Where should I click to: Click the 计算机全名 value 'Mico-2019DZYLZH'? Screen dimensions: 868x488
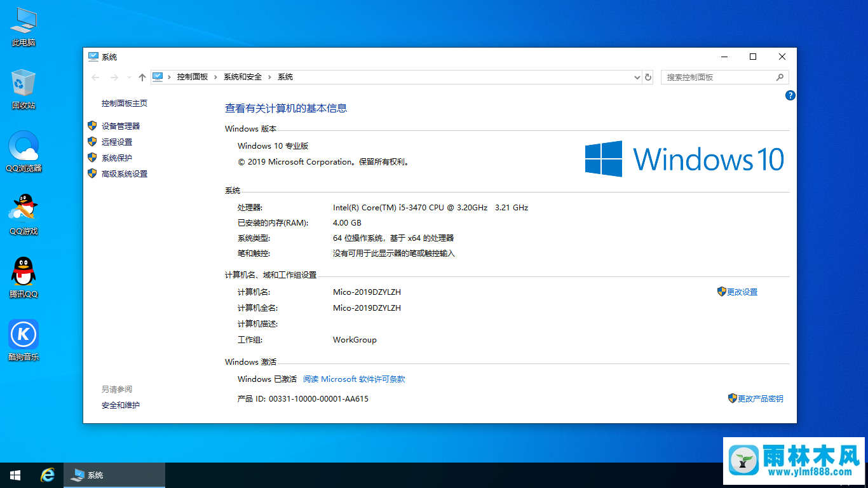[x=367, y=308]
